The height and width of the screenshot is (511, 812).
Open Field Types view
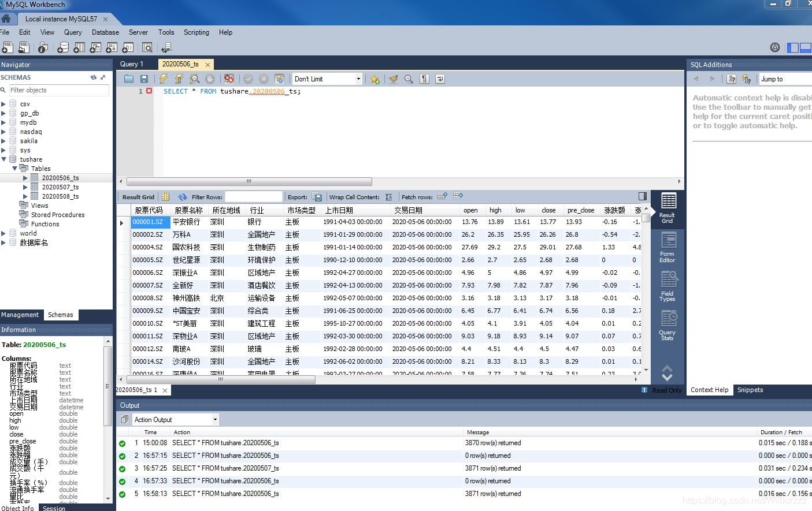(668, 286)
